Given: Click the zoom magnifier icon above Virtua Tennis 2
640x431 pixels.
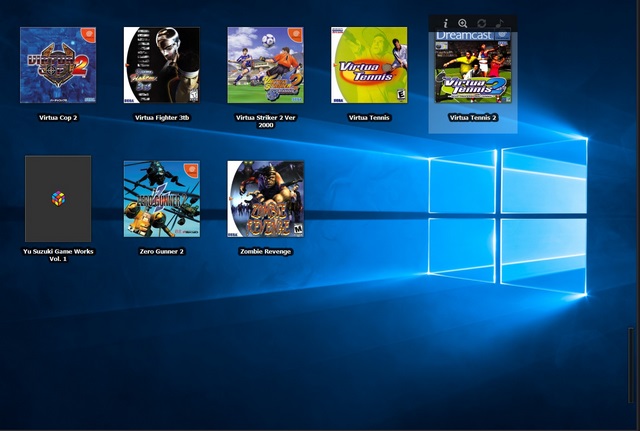Looking at the screenshot, I should tap(463, 24).
